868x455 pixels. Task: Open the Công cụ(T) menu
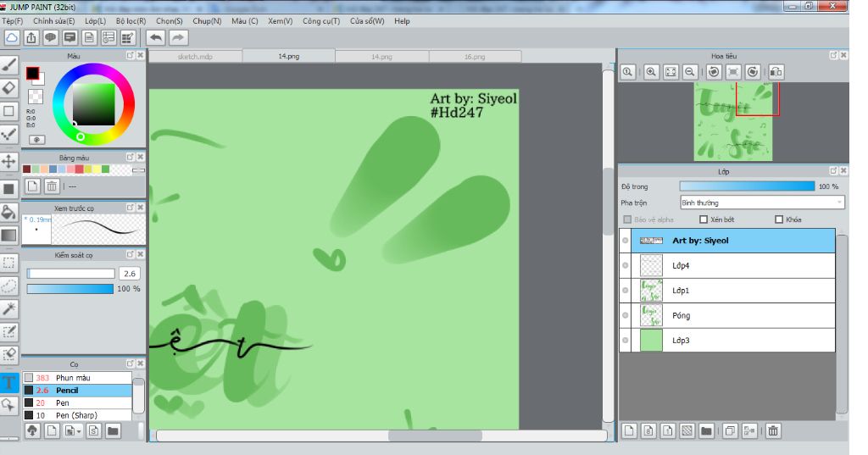[x=321, y=21]
